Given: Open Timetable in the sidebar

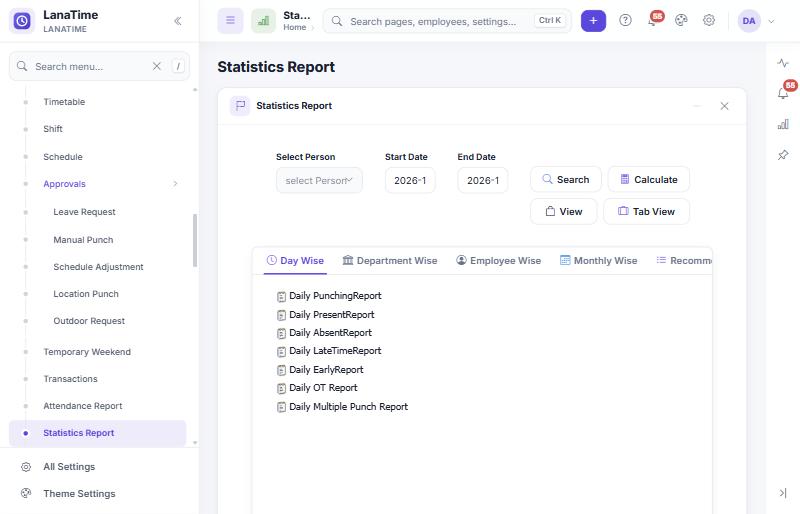Looking at the screenshot, I should pos(64,102).
